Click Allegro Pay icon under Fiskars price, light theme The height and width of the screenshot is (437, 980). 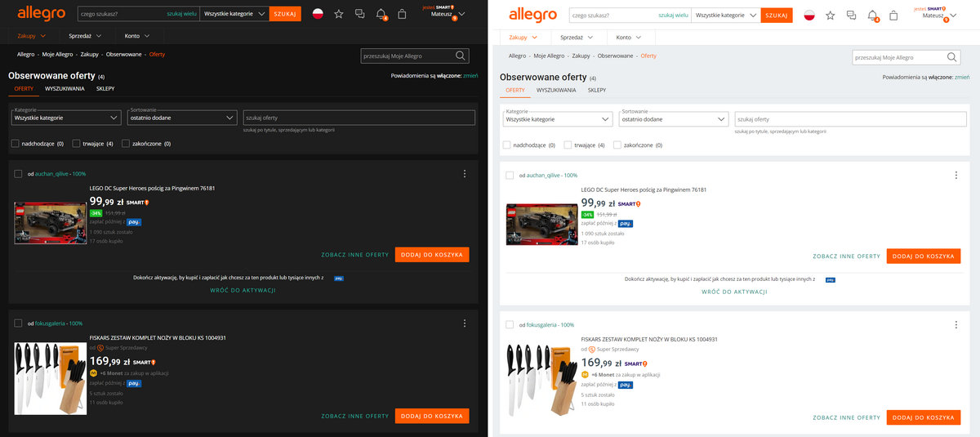click(x=626, y=384)
